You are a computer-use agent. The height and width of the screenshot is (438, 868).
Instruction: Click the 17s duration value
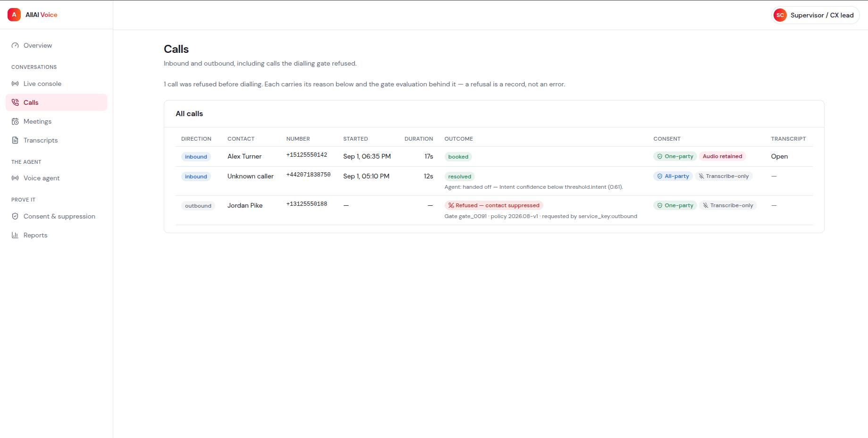point(429,156)
